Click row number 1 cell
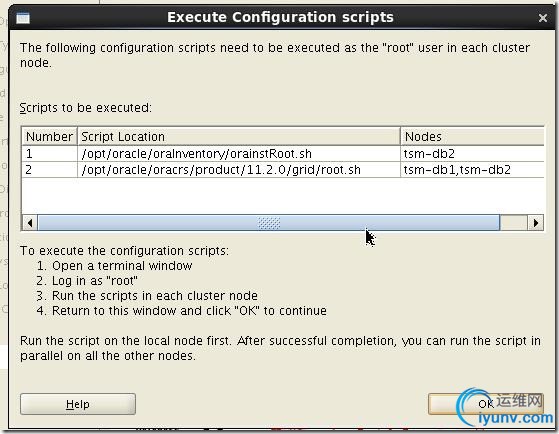The width and height of the screenshot is (559, 434). pyautogui.click(x=50, y=154)
